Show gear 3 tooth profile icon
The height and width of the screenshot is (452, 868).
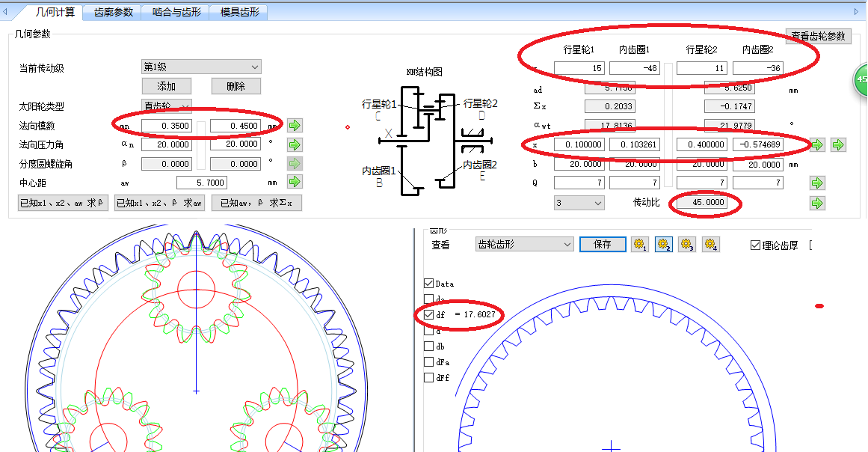[687, 244]
